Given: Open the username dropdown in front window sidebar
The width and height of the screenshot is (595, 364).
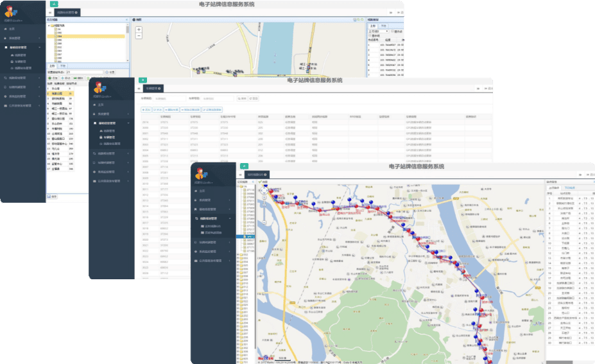Looking at the screenshot, I should point(204,182).
